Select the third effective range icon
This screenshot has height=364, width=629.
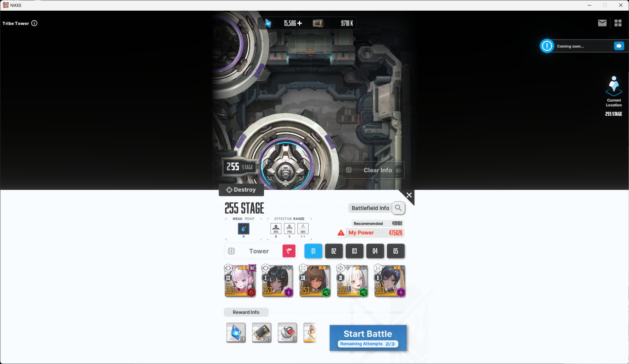[x=303, y=229]
